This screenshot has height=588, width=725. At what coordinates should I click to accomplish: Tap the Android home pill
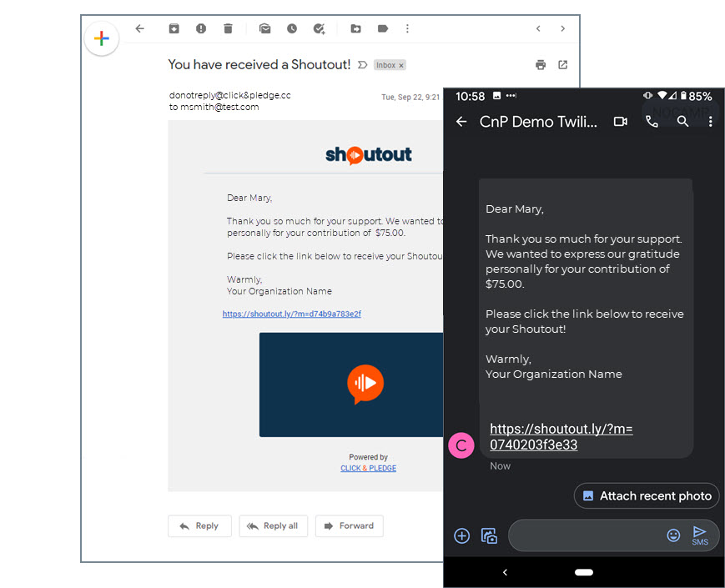coord(584,572)
